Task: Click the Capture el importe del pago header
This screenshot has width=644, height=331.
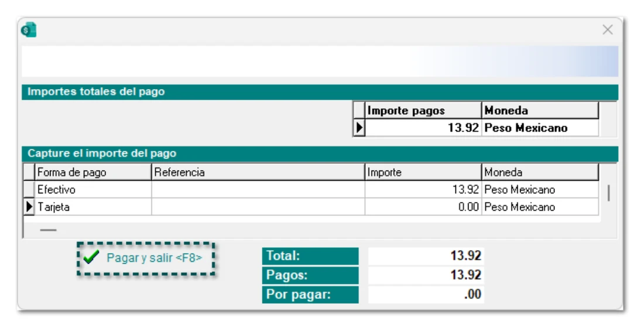Action: 320,153
